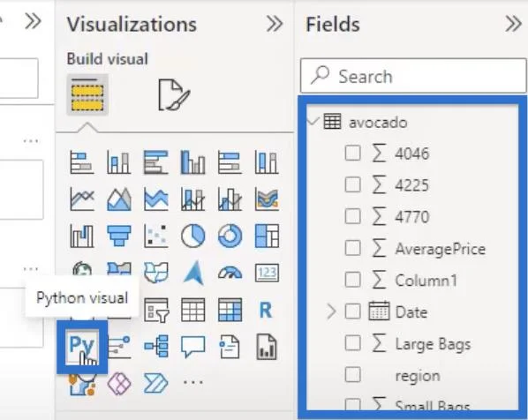Viewport: 528px width, 420px height.
Task: Choose the table visual
Action: click(192, 310)
